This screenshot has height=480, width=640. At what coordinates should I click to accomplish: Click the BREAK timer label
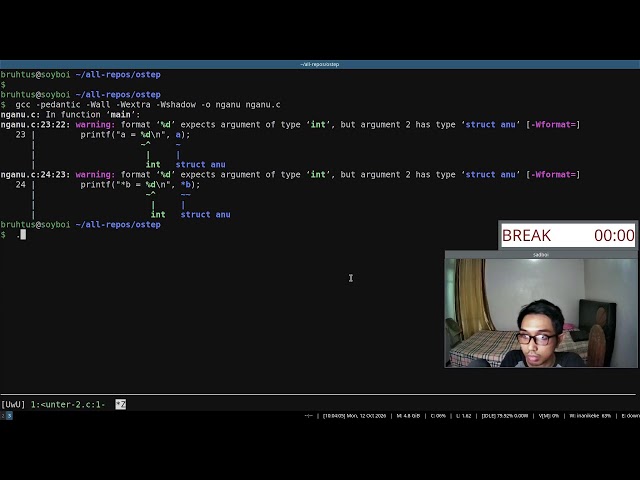click(x=527, y=236)
